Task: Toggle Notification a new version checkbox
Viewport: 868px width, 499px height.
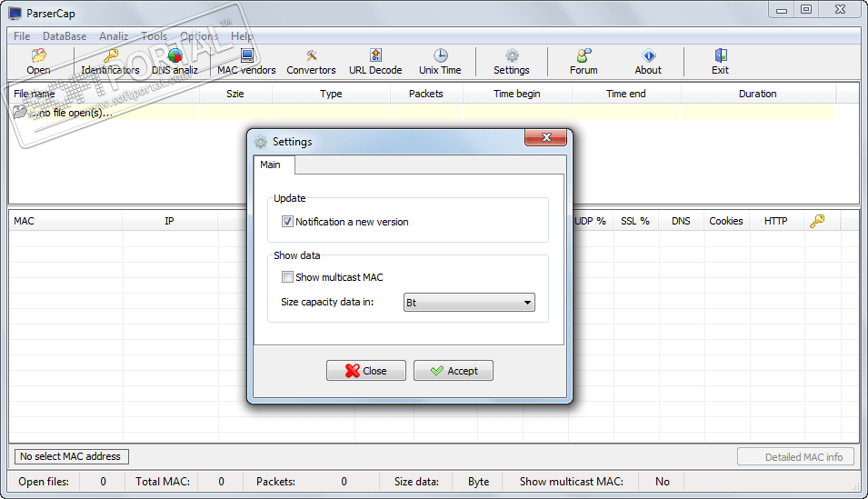Action: 287,222
